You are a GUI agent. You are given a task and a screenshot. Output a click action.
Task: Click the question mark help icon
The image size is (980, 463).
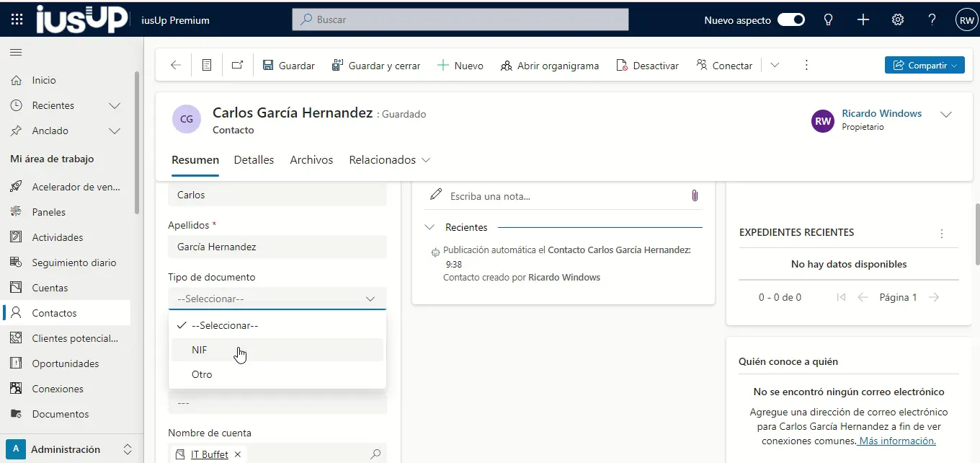(x=932, y=20)
